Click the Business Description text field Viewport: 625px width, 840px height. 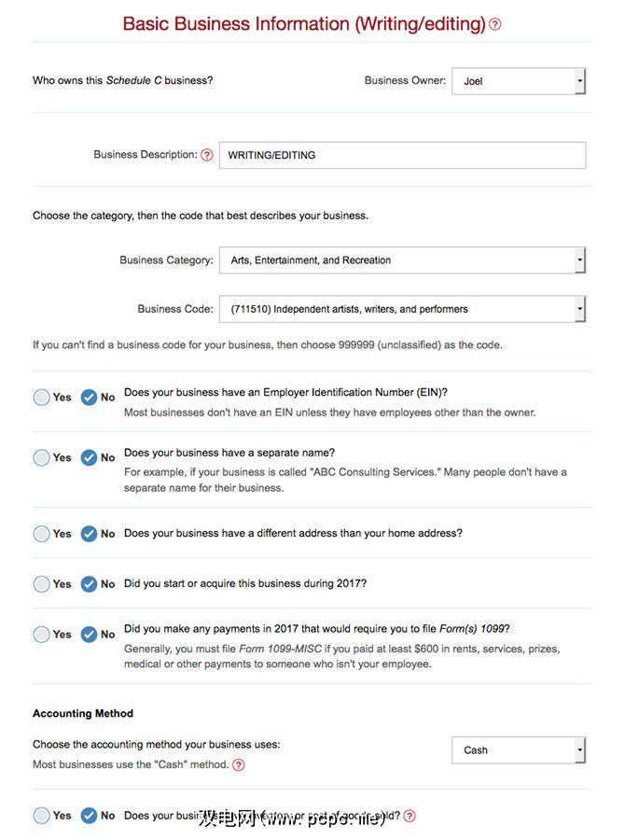[x=402, y=155]
